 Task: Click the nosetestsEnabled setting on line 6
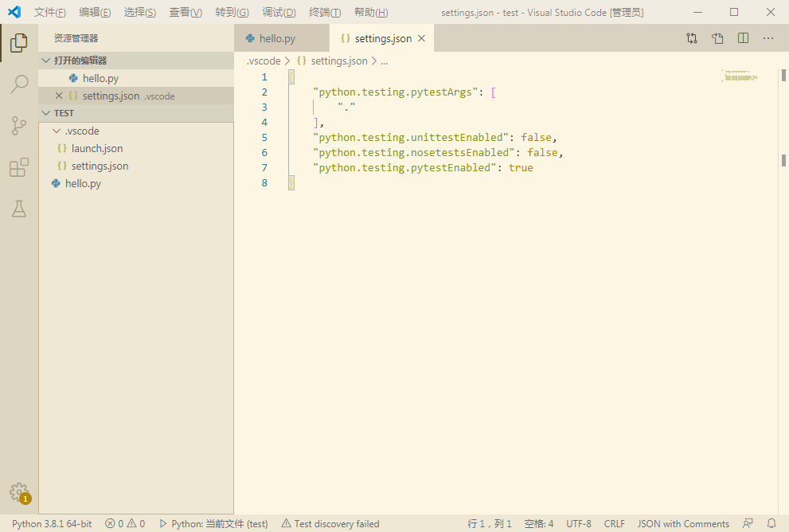[x=413, y=152]
